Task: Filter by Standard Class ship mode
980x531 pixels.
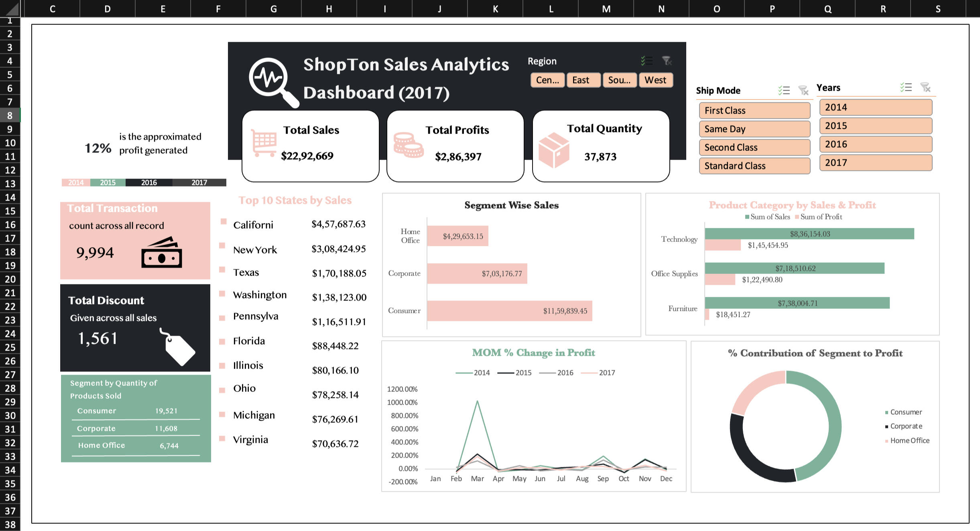Action: point(754,166)
